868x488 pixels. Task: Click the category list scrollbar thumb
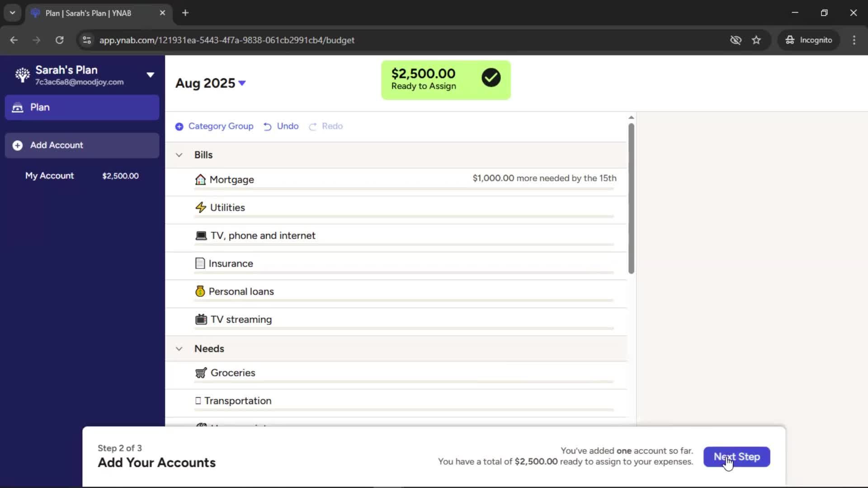click(x=631, y=198)
